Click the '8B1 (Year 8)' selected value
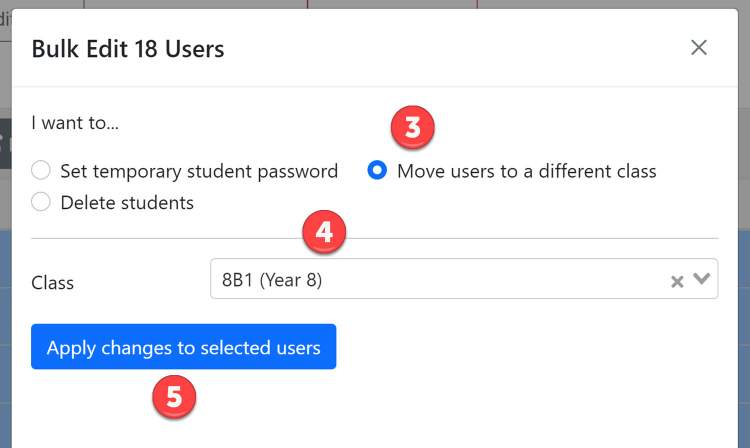The width and height of the screenshot is (750, 448). click(272, 280)
